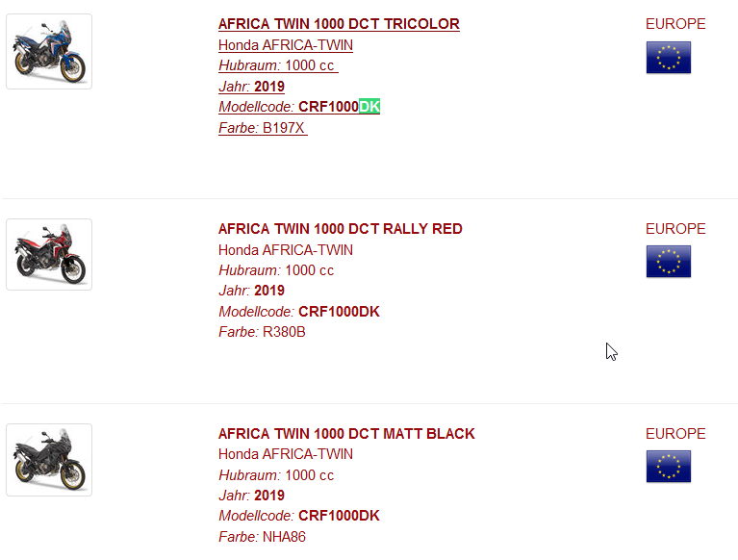
Task: Click the EU flag beside Tricolor listing
Action: pyautogui.click(x=668, y=58)
